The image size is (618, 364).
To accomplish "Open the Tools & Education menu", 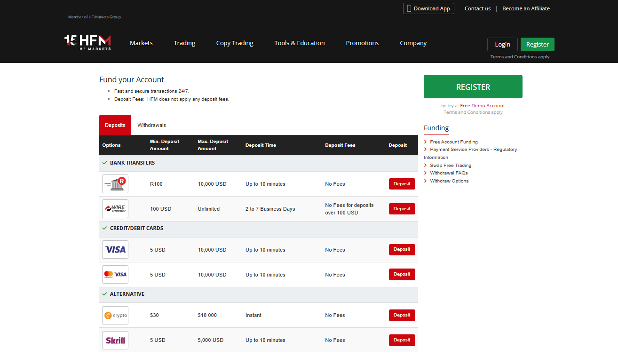I will point(300,43).
